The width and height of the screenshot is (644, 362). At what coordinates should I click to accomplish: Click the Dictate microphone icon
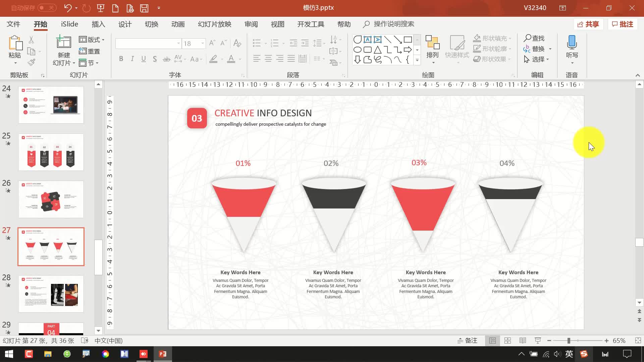[x=572, y=43]
